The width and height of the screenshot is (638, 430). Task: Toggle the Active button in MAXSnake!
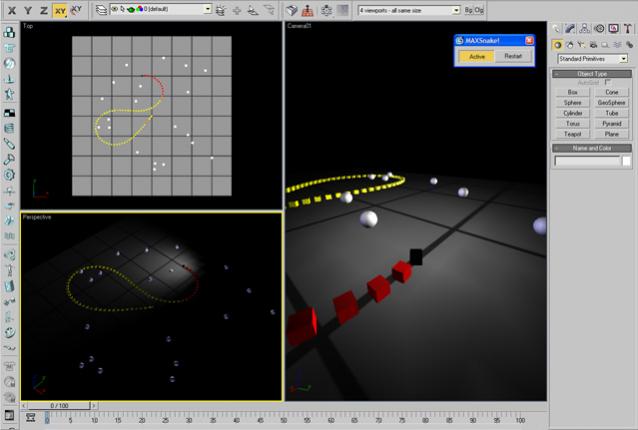477,57
